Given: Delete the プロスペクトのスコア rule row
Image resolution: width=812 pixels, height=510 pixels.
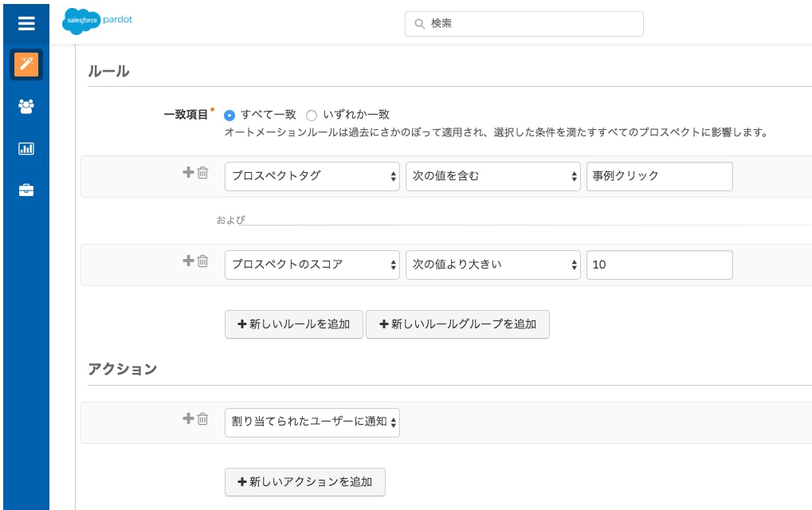Looking at the screenshot, I should 203,261.
